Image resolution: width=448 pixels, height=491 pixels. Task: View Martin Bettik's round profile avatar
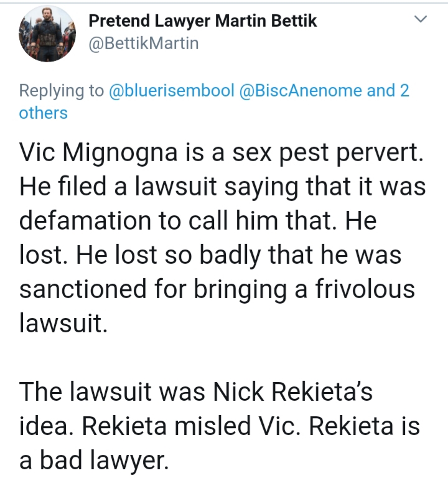tap(47, 34)
